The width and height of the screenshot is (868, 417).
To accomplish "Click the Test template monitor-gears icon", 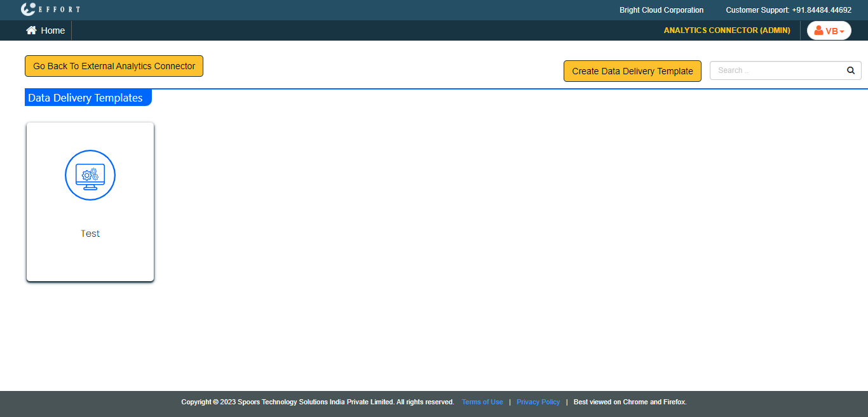I will (x=90, y=175).
